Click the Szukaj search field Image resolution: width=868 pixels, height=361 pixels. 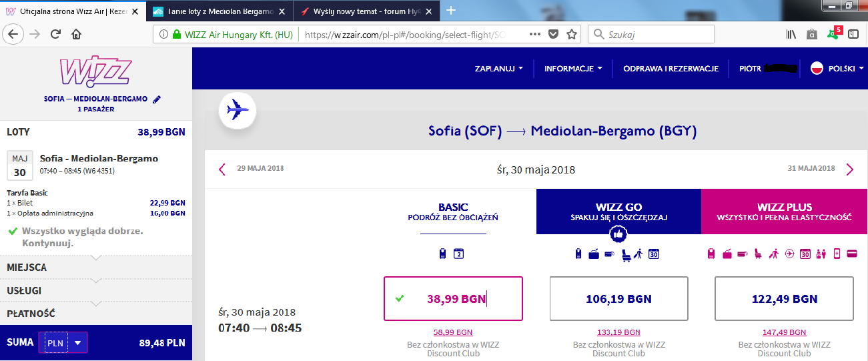point(651,34)
